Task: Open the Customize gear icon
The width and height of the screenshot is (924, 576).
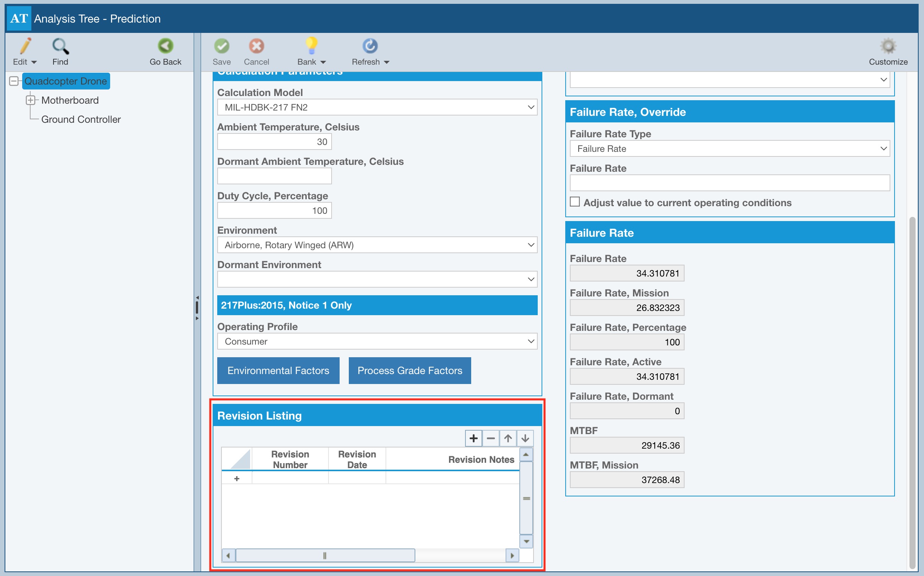Action: pyautogui.click(x=888, y=47)
